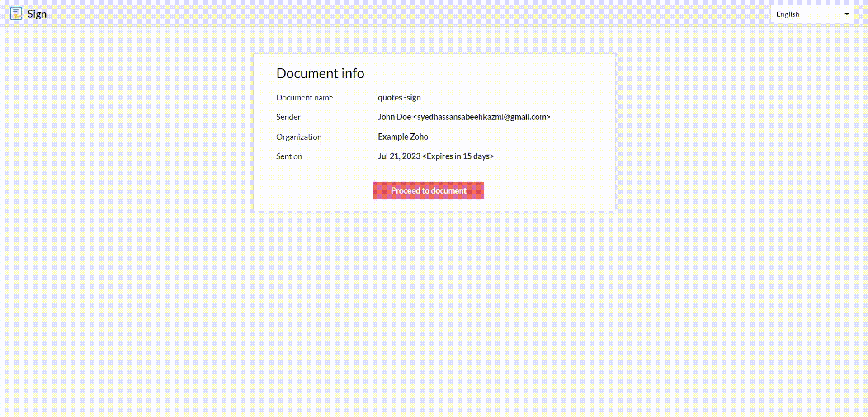
Task: Click the language selector caret arrow
Action: 846,14
